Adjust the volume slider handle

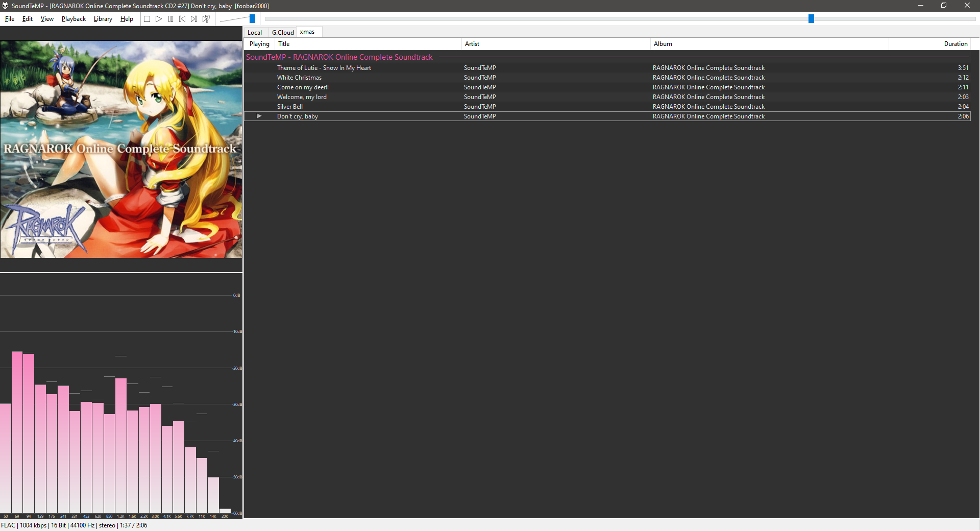coord(252,19)
